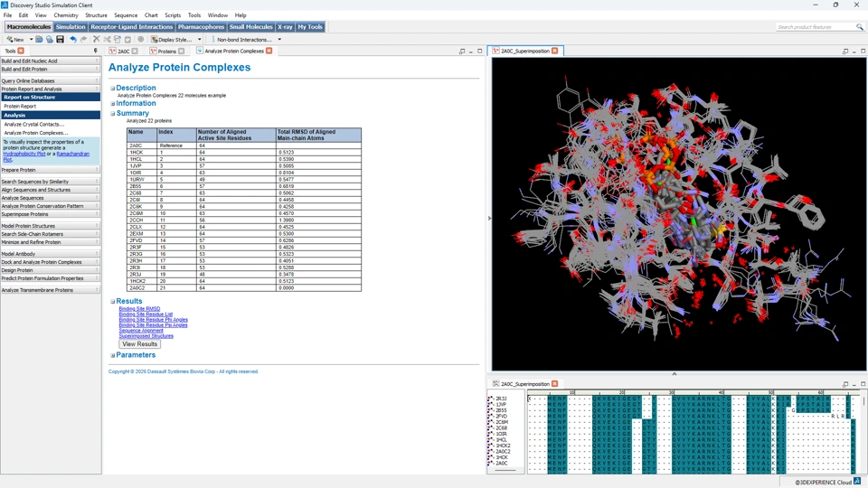Close the 2A0C_Superimposition sequence tab

coord(554,383)
